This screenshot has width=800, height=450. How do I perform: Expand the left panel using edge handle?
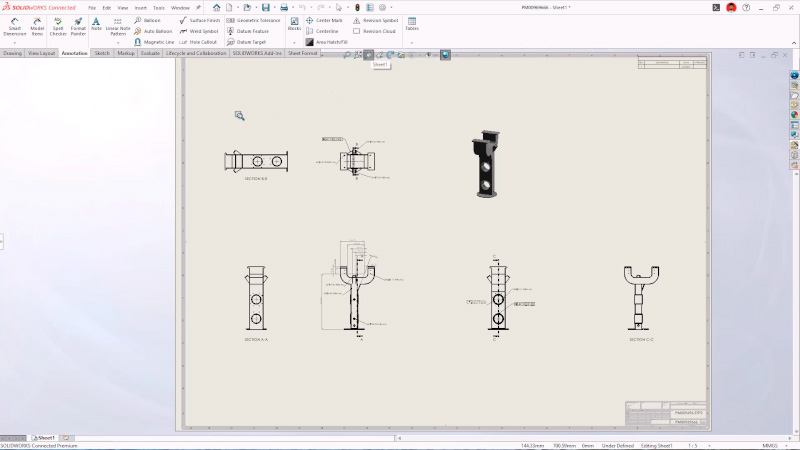pos(2,241)
